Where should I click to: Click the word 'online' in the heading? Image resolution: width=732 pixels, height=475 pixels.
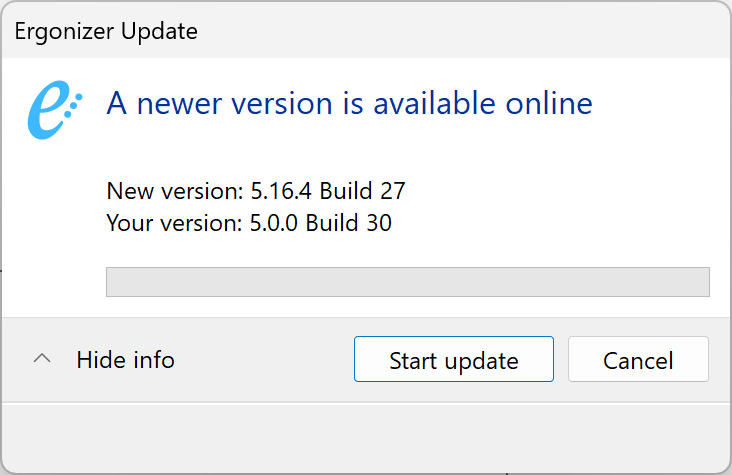549,103
